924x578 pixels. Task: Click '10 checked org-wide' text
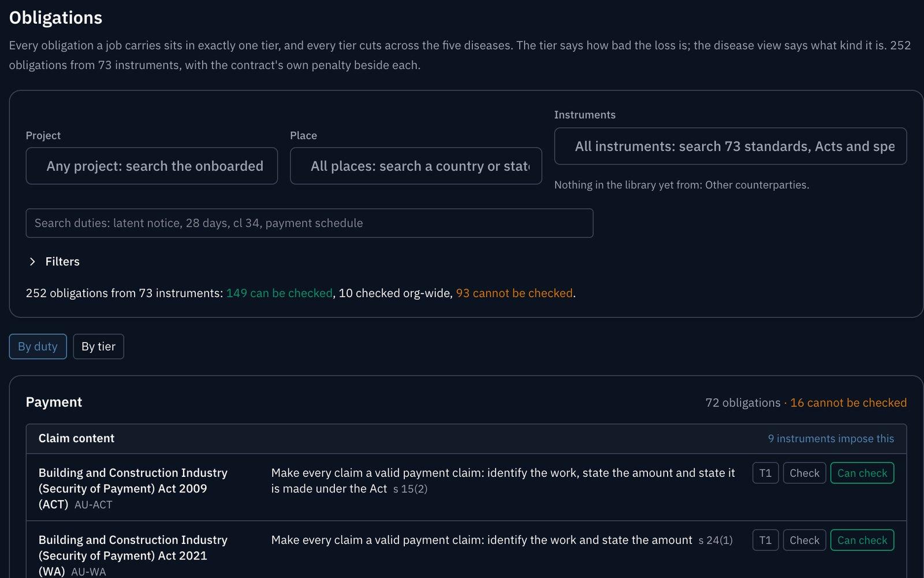[x=394, y=293]
